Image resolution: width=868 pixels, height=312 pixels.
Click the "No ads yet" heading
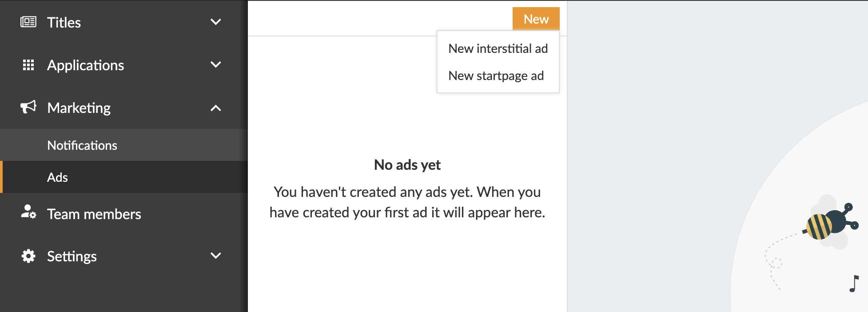[407, 165]
